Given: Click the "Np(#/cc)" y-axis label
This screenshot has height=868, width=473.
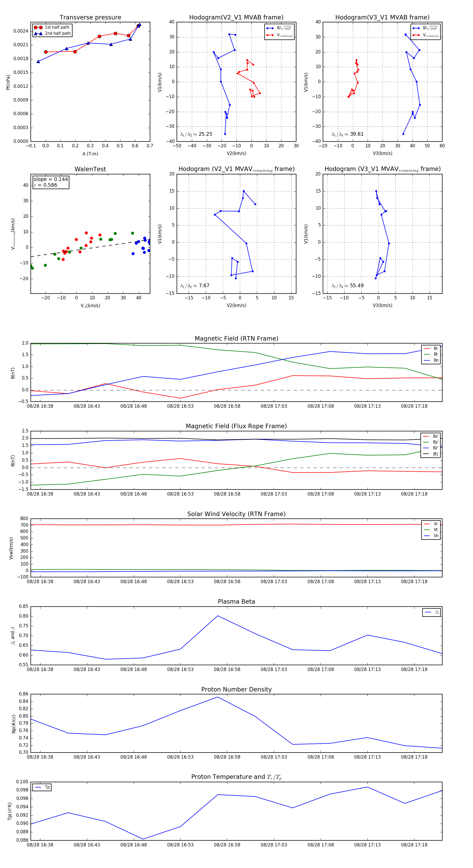Looking at the screenshot, I should pos(13,724).
